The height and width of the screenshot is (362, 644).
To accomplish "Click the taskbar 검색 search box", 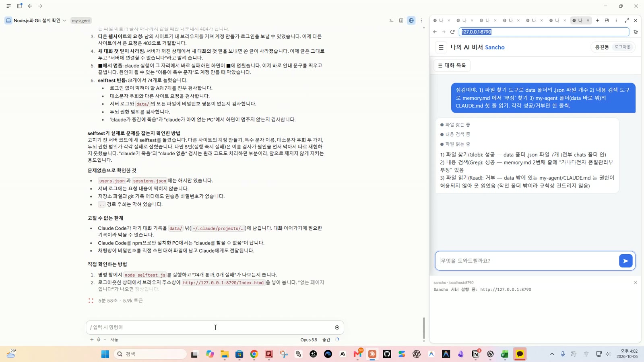I will 150,354.
